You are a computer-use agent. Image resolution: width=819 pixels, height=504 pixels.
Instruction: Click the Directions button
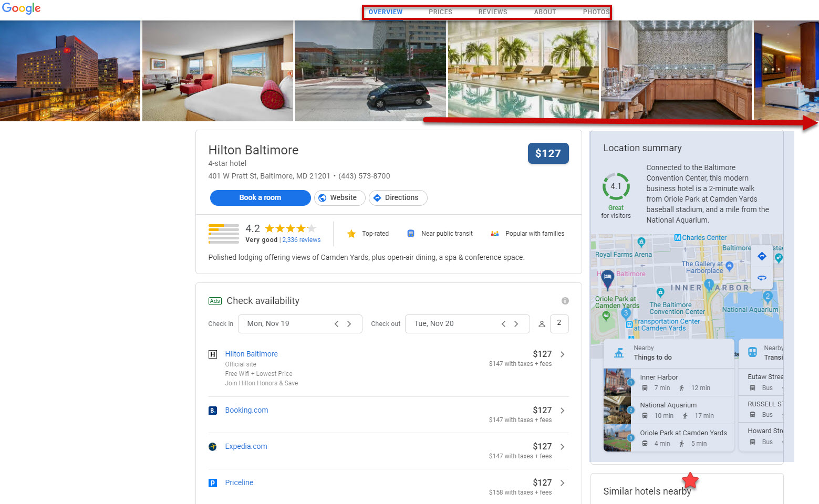coord(398,198)
